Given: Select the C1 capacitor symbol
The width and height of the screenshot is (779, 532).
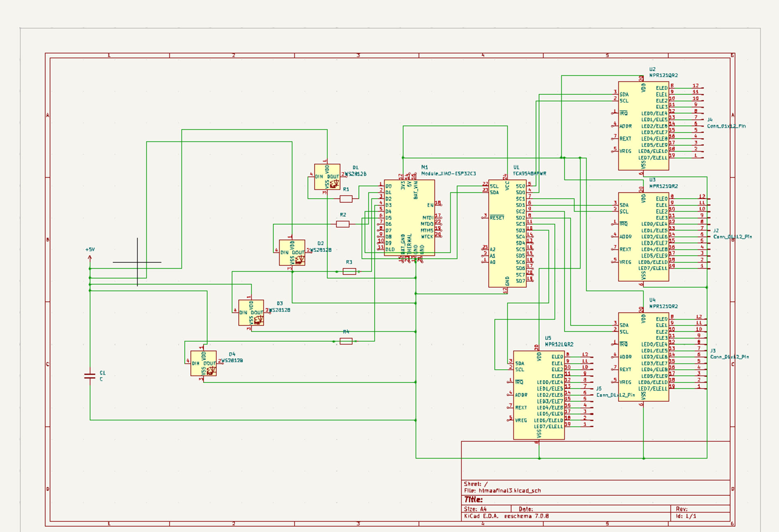Looking at the screenshot, I should tap(90, 376).
